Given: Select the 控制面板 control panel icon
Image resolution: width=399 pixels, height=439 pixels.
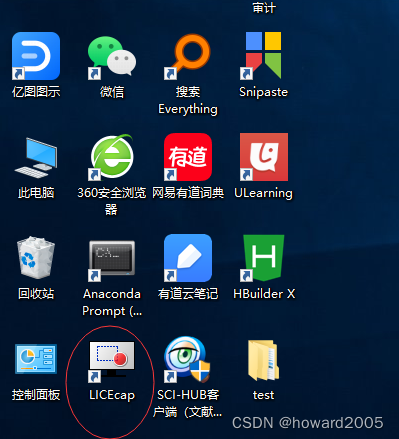Looking at the screenshot, I should (36, 359).
